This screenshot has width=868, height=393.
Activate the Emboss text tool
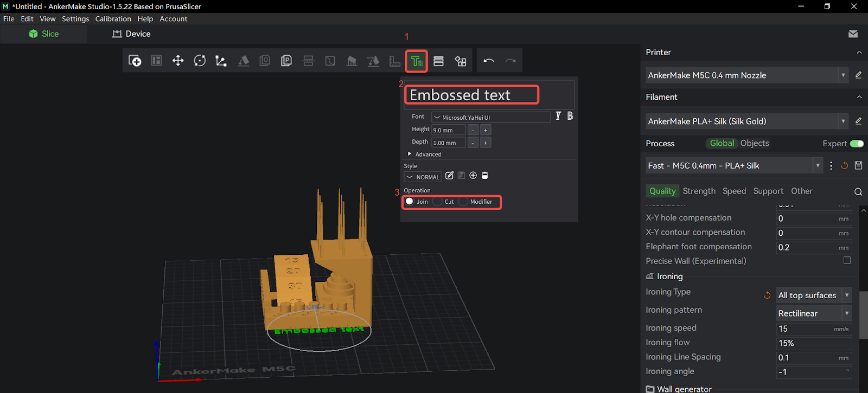tap(417, 61)
